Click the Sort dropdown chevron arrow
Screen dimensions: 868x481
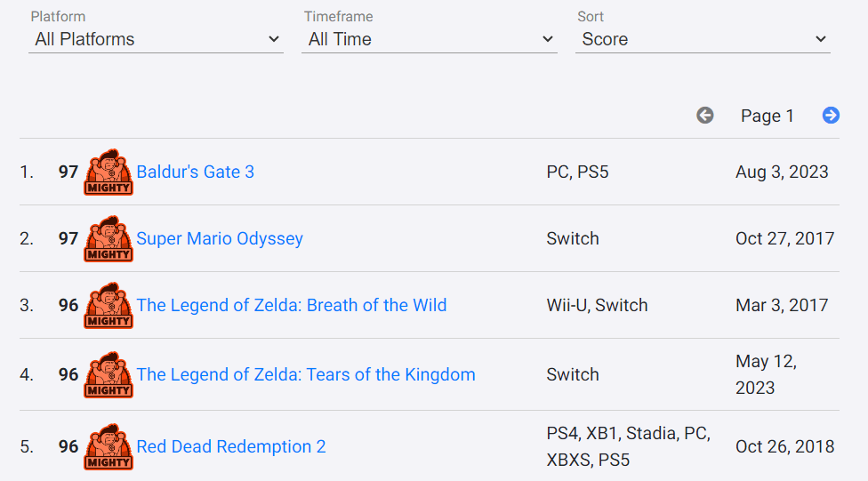820,39
